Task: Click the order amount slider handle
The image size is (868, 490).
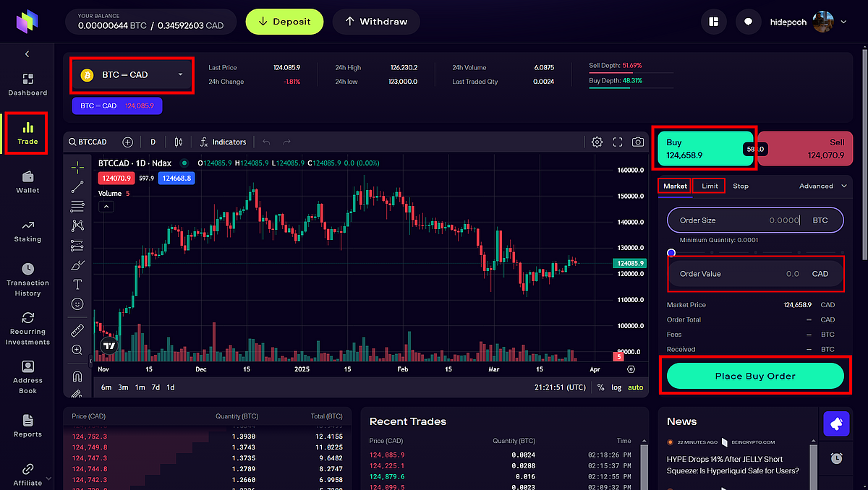Action: click(671, 252)
